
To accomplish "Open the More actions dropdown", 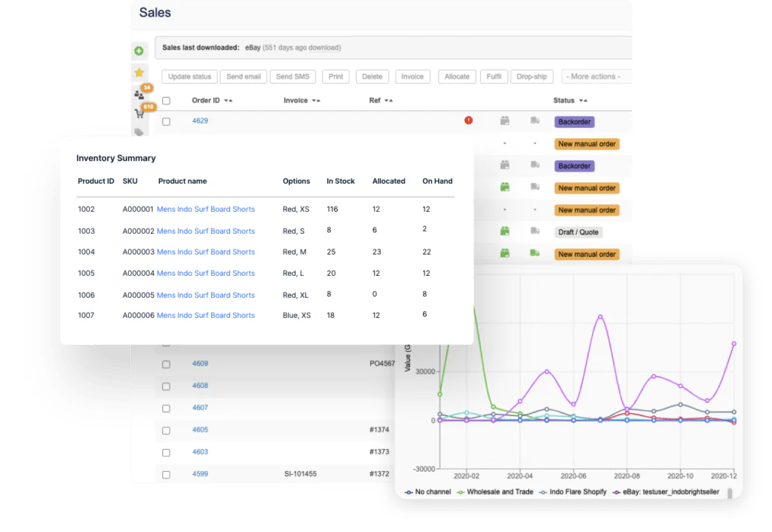I will pos(596,76).
